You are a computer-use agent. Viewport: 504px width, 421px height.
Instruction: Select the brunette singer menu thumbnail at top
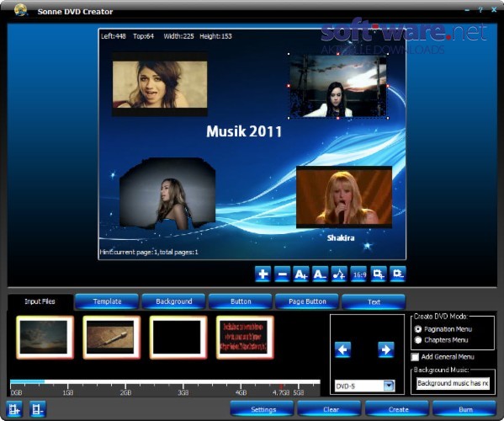160,84
